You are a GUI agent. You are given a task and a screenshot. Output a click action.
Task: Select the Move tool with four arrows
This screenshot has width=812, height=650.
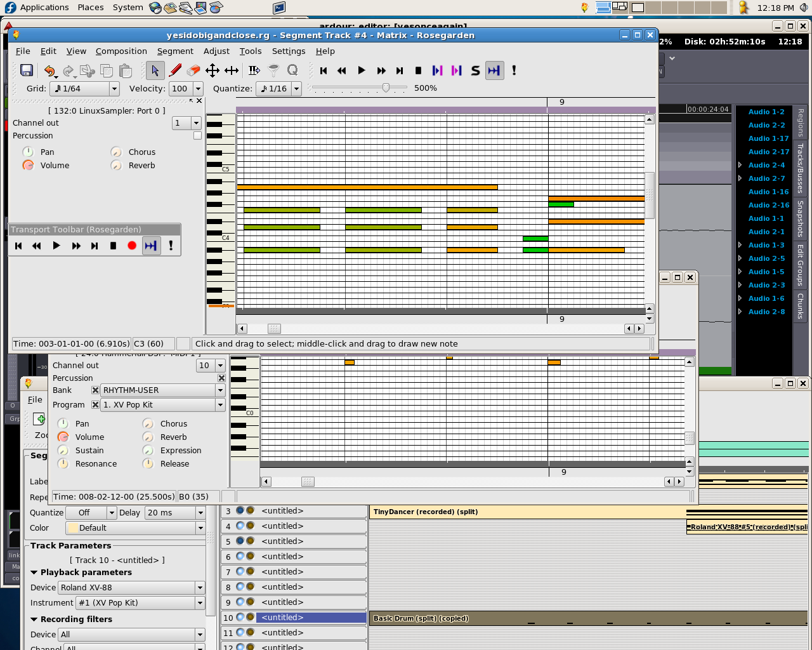(213, 70)
